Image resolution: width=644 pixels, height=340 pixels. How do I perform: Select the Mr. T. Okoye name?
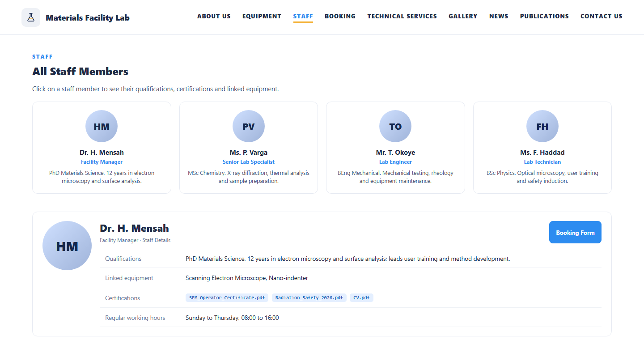[395, 153]
